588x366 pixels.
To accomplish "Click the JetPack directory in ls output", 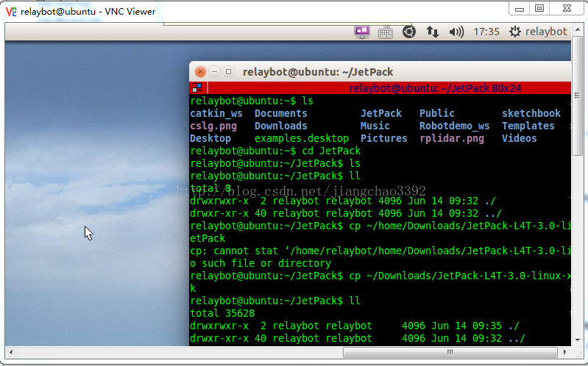I will tap(381, 113).
